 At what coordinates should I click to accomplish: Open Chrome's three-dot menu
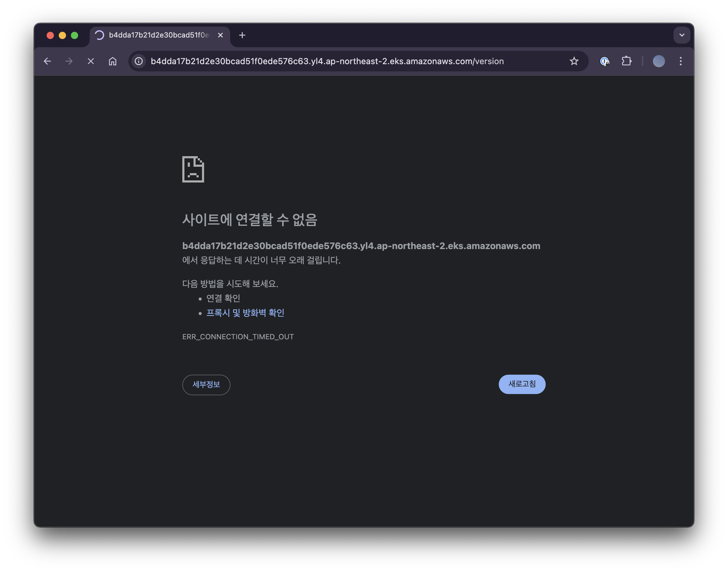[x=680, y=61]
